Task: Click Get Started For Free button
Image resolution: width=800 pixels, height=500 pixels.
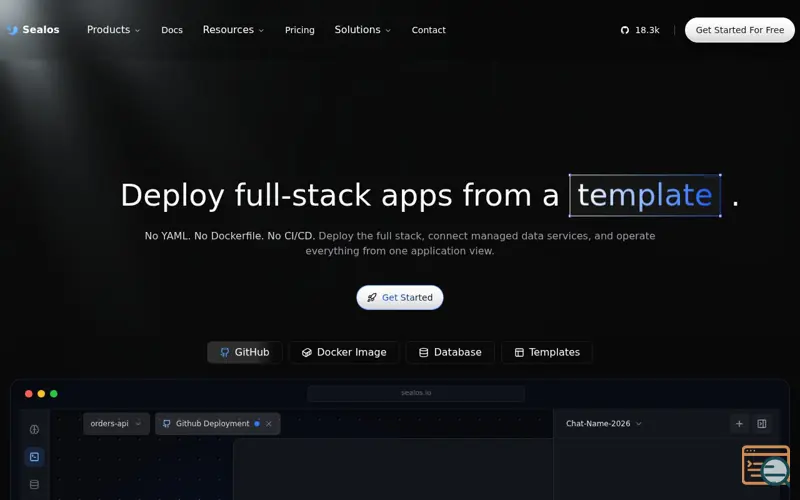Action: click(x=740, y=30)
